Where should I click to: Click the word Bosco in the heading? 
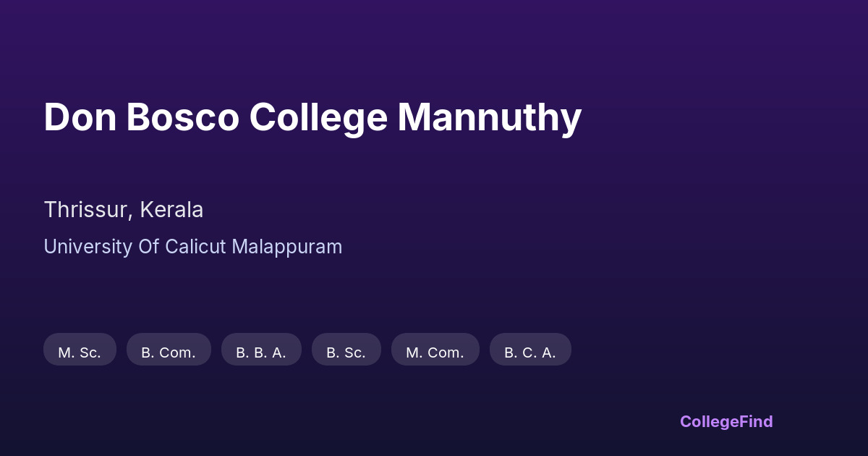[182, 117]
